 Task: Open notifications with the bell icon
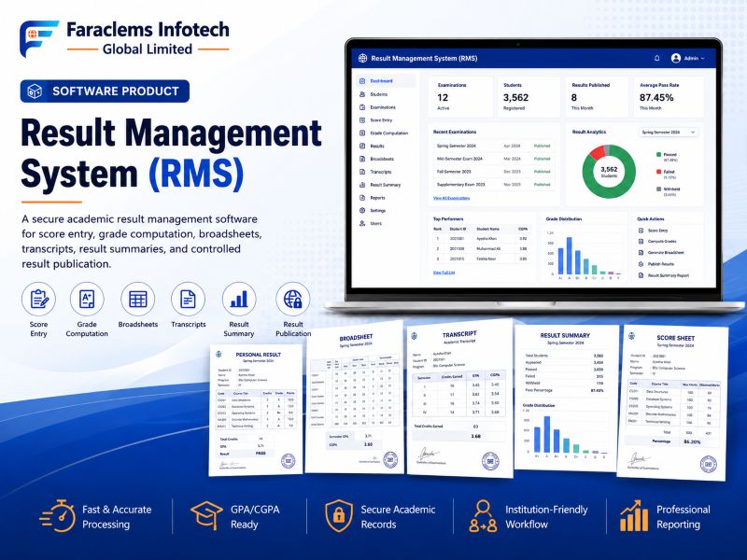[657, 58]
